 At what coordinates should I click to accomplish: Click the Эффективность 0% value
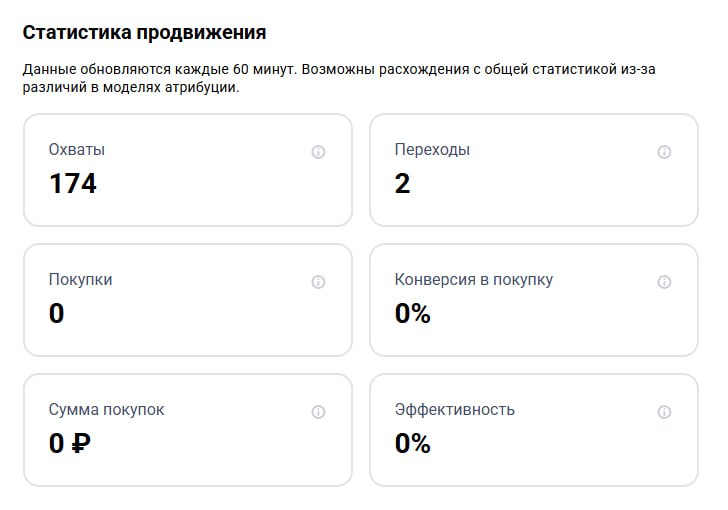(x=413, y=443)
